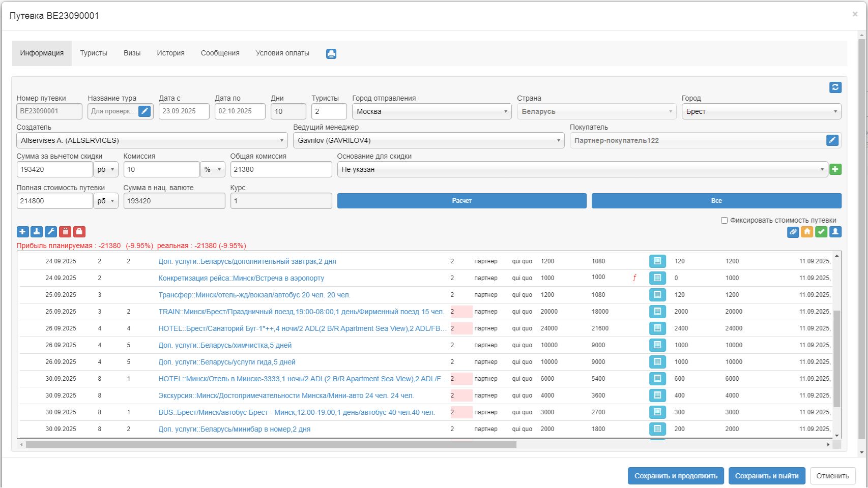The height and width of the screenshot is (488, 868).
Task: Open the Город отправления dropdown
Action: tap(431, 111)
